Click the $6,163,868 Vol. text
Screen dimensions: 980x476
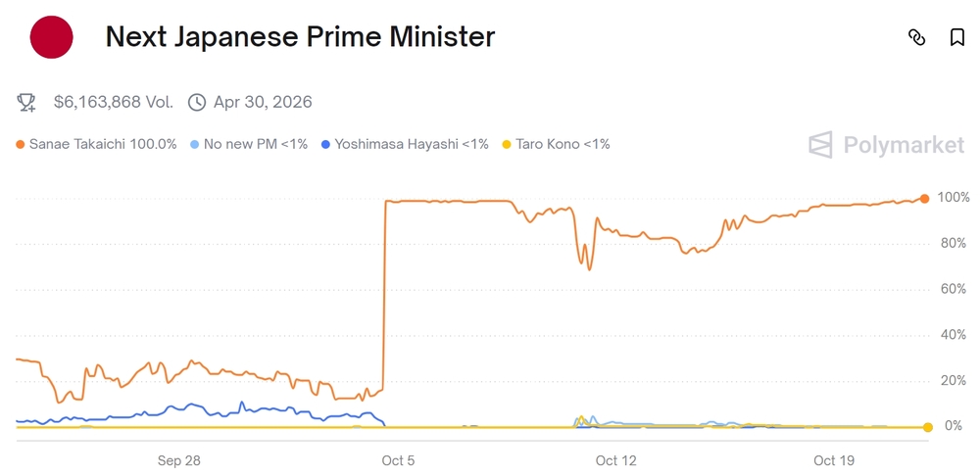[x=114, y=102]
